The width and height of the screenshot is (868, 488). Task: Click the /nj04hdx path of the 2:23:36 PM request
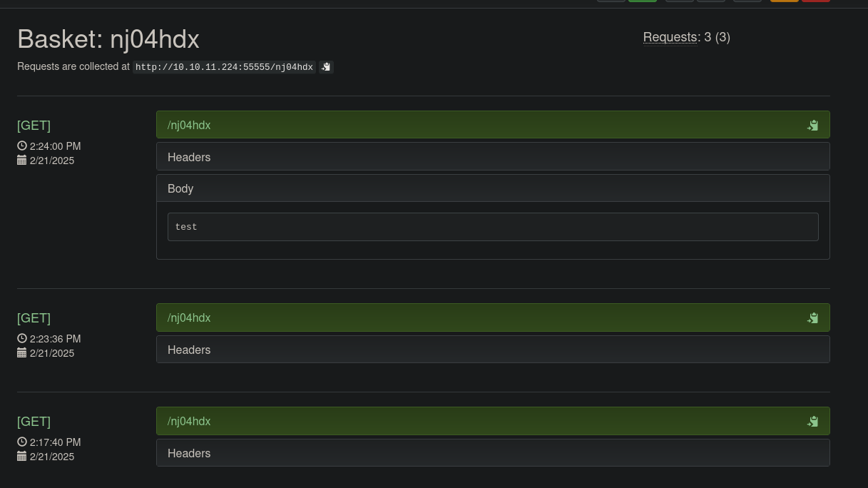click(189, 318)
